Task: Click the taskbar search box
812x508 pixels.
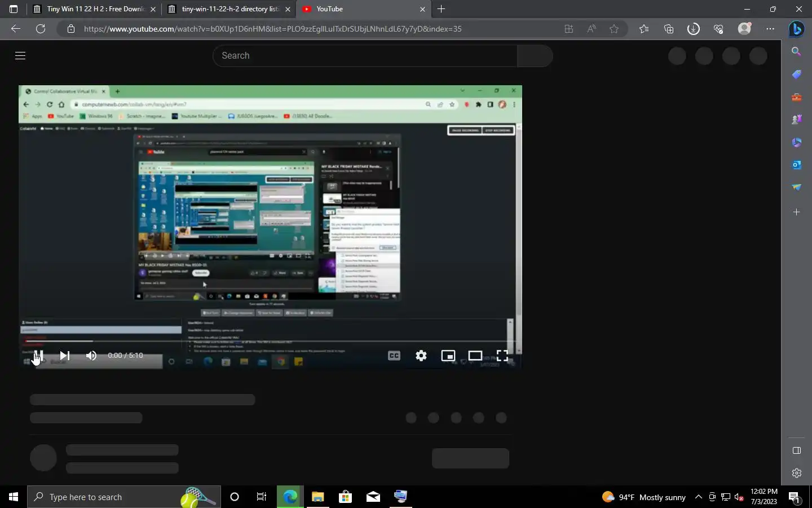Action: [x=124, y=497]
